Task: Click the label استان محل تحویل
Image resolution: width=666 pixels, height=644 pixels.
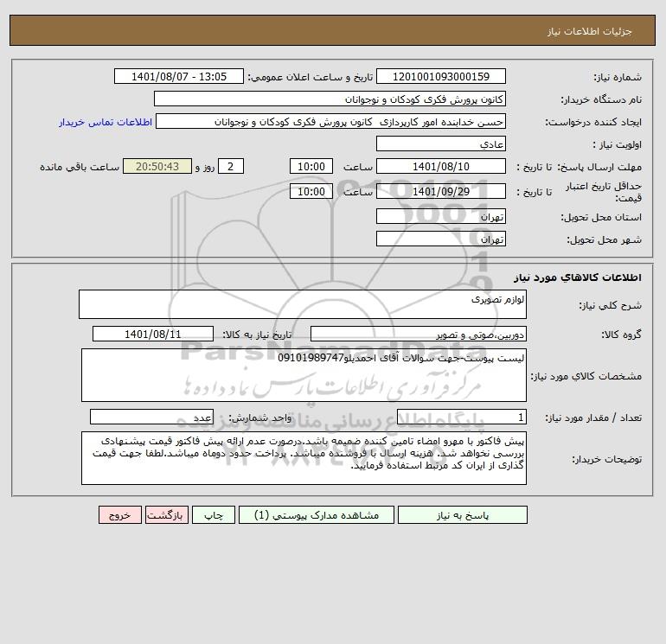Action: click(x=601, y=217)
